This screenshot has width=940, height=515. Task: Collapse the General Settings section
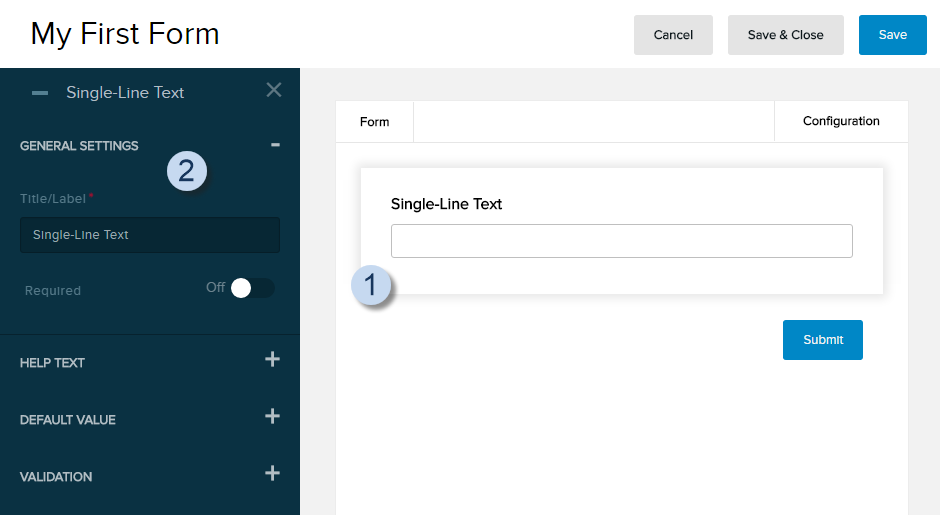(x=275, y=145)
